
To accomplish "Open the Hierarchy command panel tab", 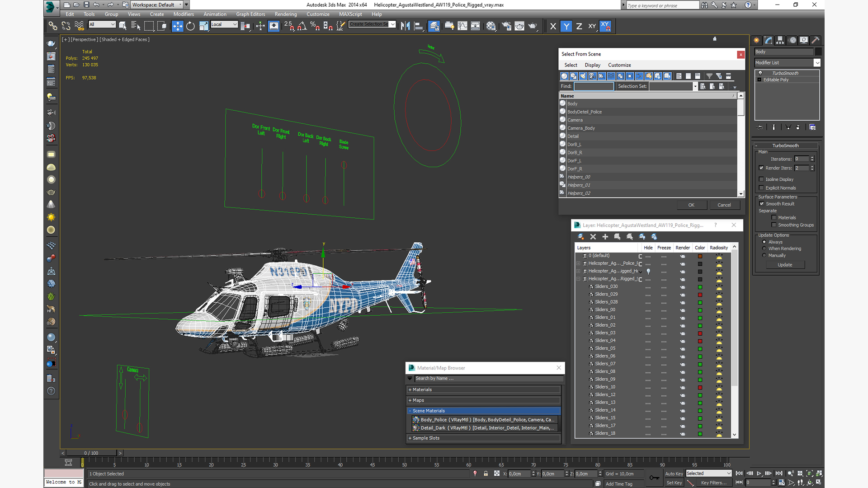I will tap(780, 40).
